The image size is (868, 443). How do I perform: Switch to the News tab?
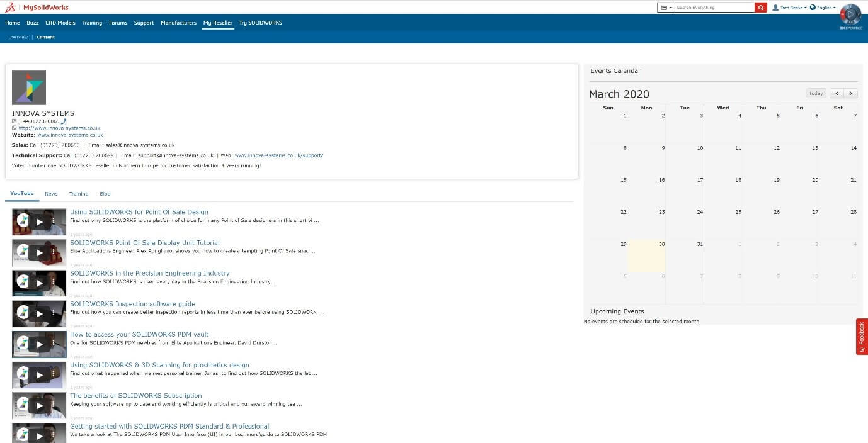pos(51,194)
